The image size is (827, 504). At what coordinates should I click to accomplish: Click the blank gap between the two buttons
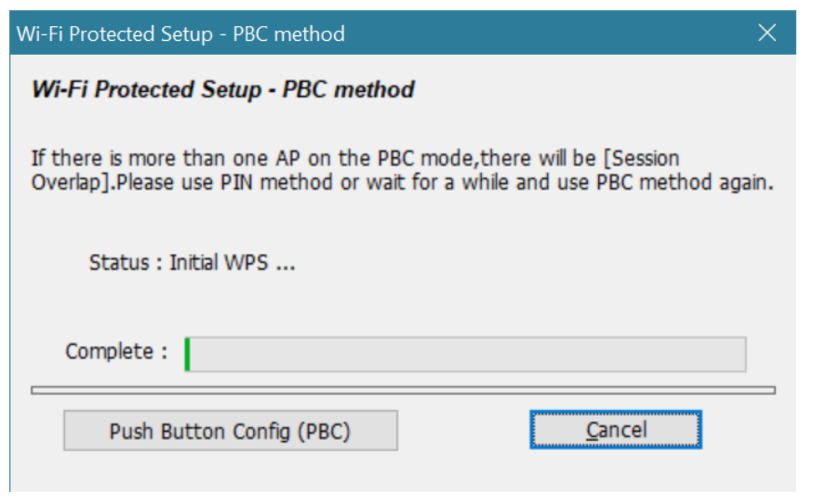[x=463, y=431]
